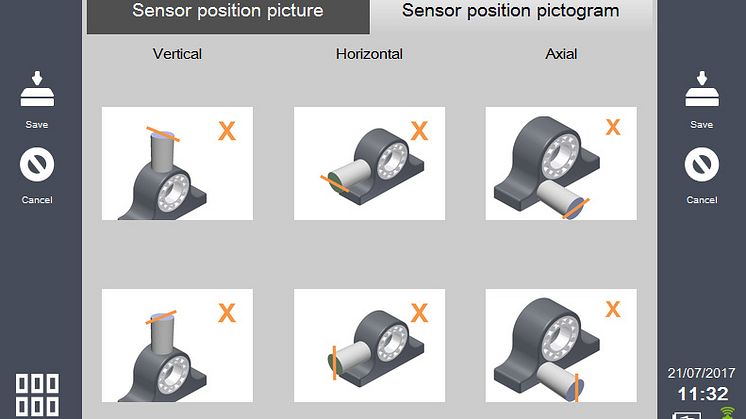
Task: Click the Save icon in right sidebar
Action: tap(702, 89)
